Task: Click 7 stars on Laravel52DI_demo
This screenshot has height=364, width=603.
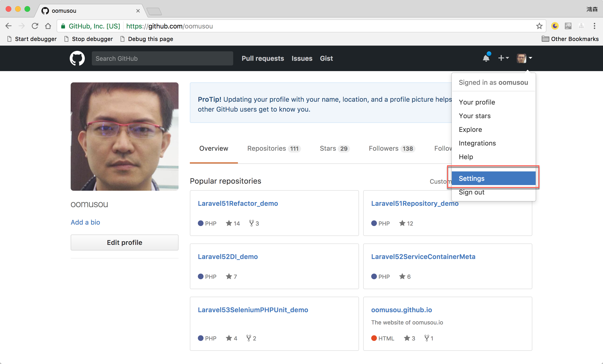Action: pos(231,277)
